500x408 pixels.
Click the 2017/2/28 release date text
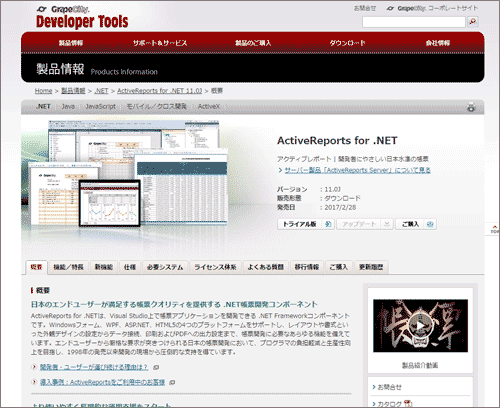[340, 207]
